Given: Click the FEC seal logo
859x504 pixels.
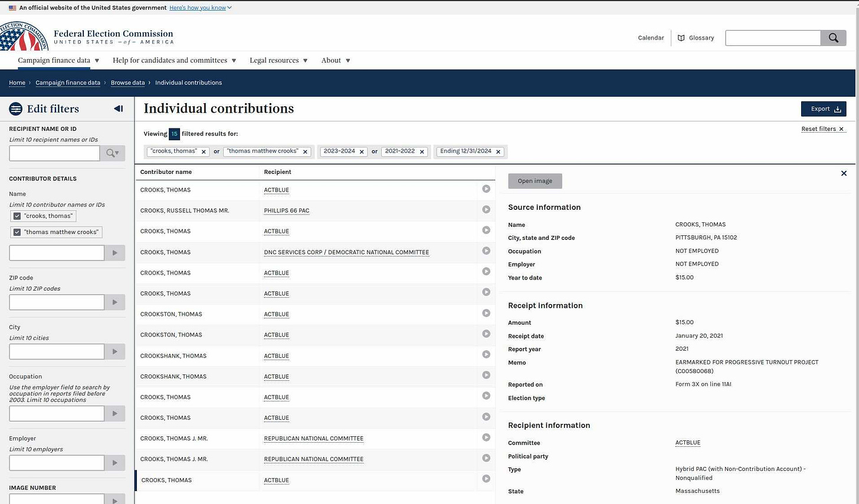Looking at the screenshot, I should [x=24, y=37].
